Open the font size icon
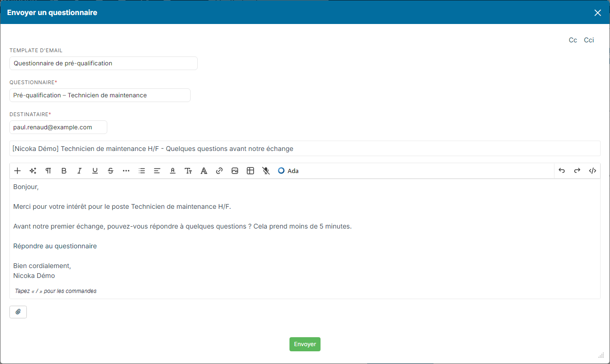The width and height of the screenshot is (610, 364). coord(188,171)
